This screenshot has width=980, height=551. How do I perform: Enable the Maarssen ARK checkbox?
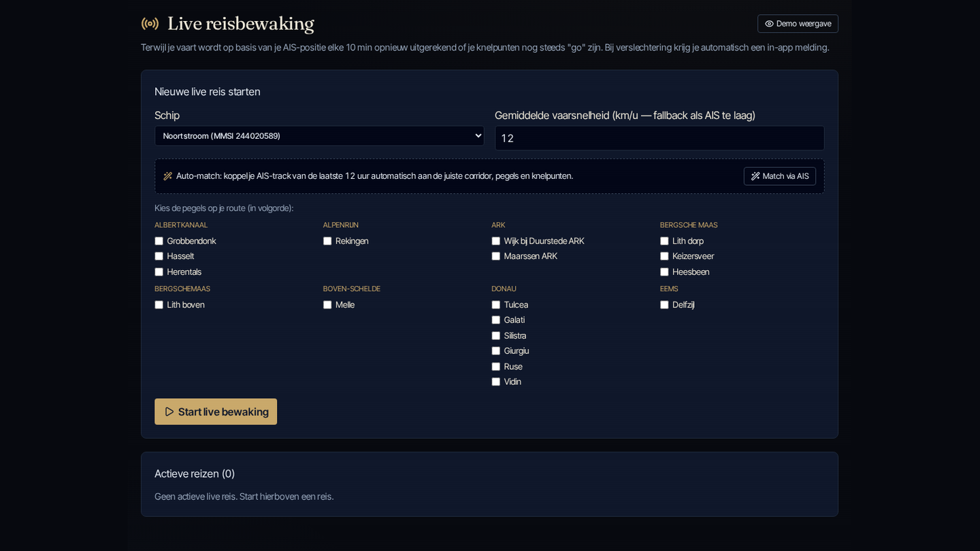(496, 256)
